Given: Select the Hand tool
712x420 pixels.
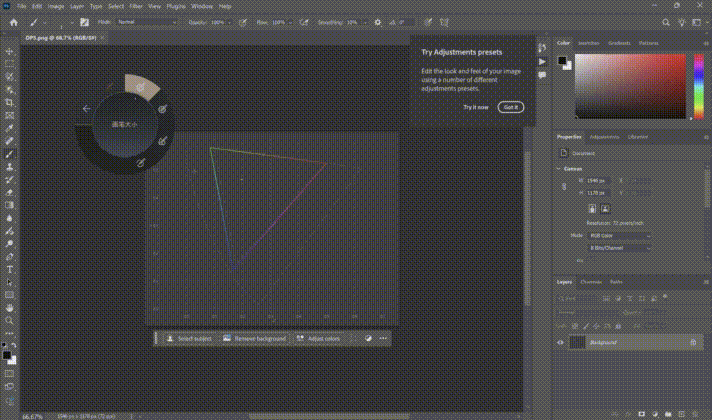Looking at the screenshot, I should click(9, 308).
